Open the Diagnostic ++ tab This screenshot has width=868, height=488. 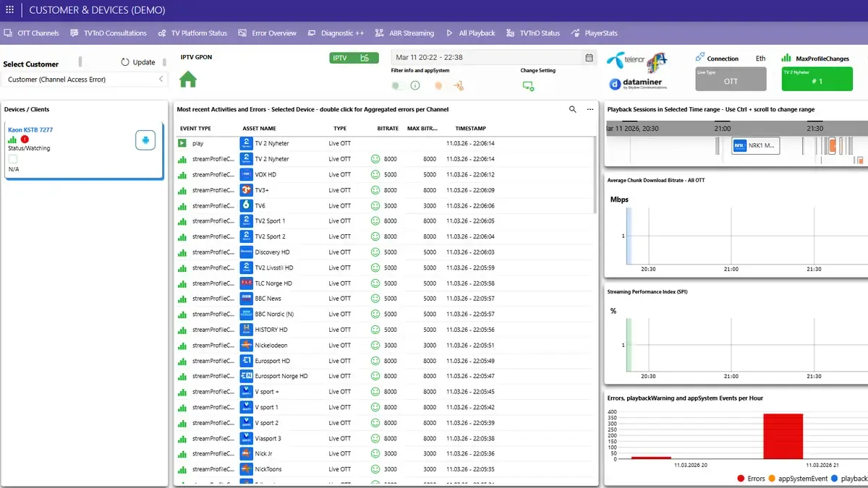(x=336, y=33)
